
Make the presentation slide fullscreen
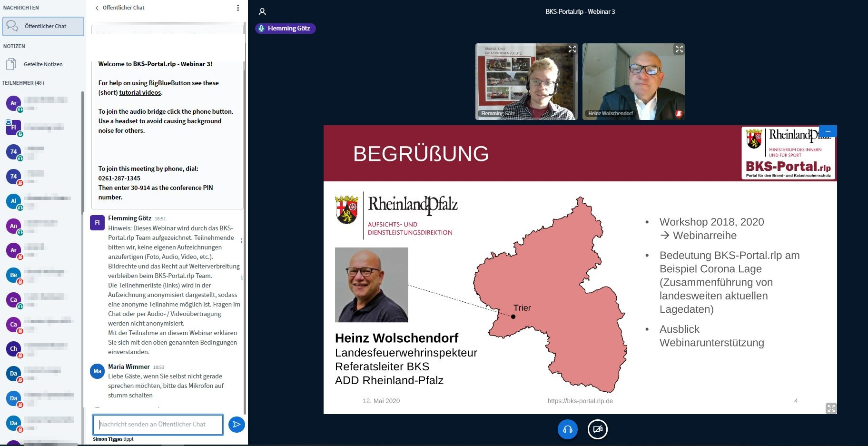click(x=831, y=408)
